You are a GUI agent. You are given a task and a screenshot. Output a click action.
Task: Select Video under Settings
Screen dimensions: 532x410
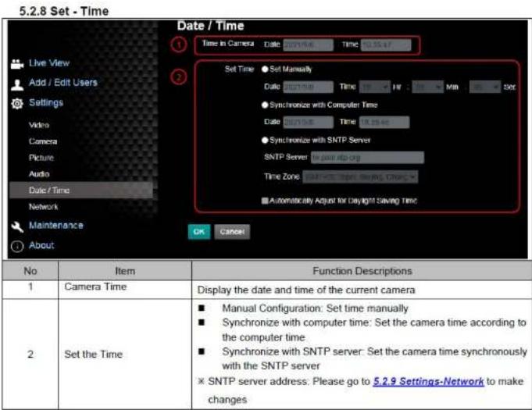tap(39, 125)
